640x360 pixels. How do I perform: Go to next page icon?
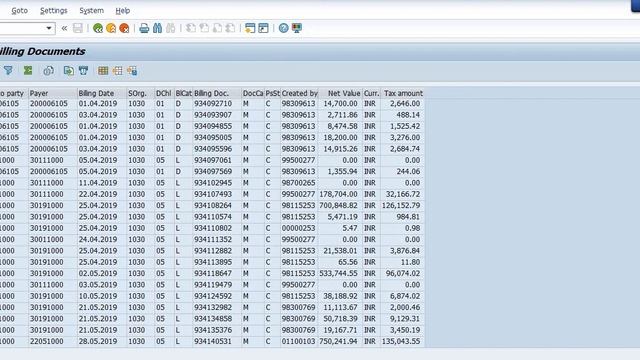pyautogui.click(x=218, y=28)
